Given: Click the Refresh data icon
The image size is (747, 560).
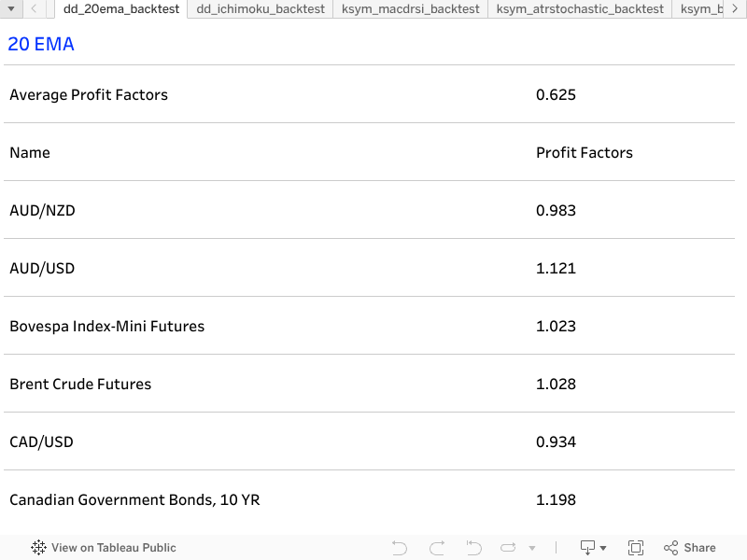Looking at the screenshot, I should coord(508,548).
